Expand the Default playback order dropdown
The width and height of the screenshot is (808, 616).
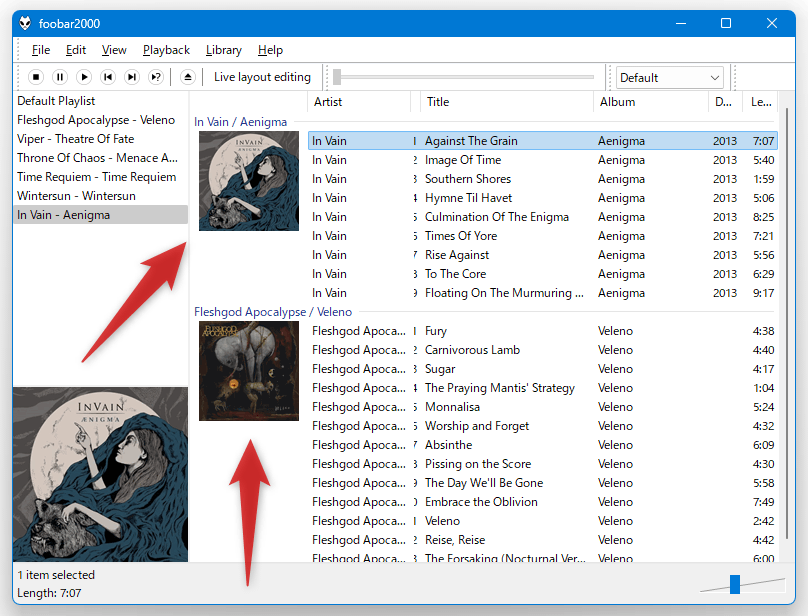(669, 78)
